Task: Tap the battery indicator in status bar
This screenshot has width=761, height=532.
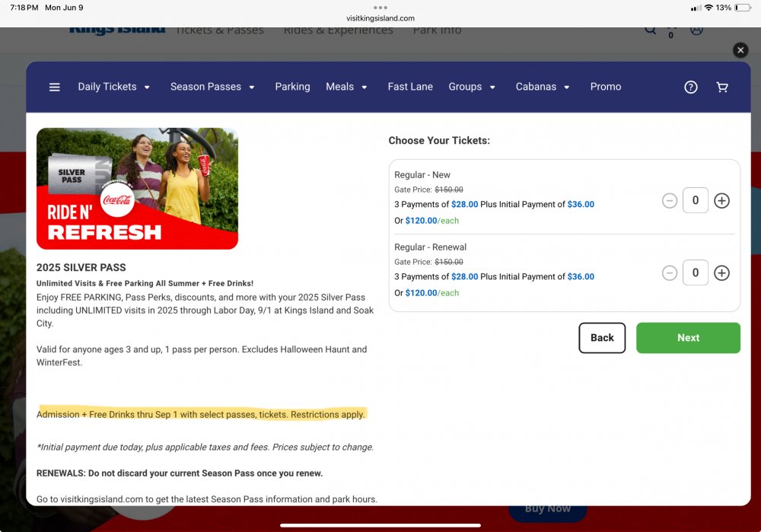Action: pos(743,8)
